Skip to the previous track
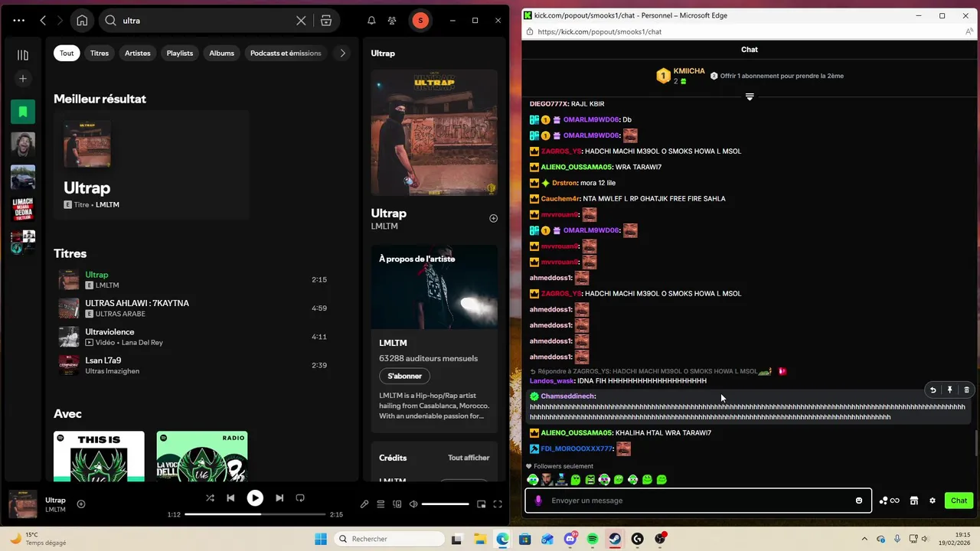This screenshot has height=551, width=980. tap(230, 497)
